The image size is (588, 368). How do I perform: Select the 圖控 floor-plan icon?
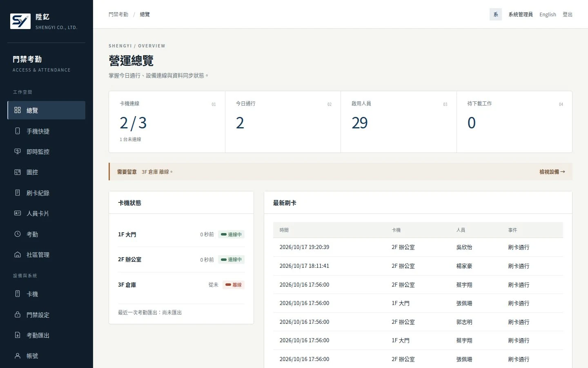pyautogui.click(x=18, y=172)
